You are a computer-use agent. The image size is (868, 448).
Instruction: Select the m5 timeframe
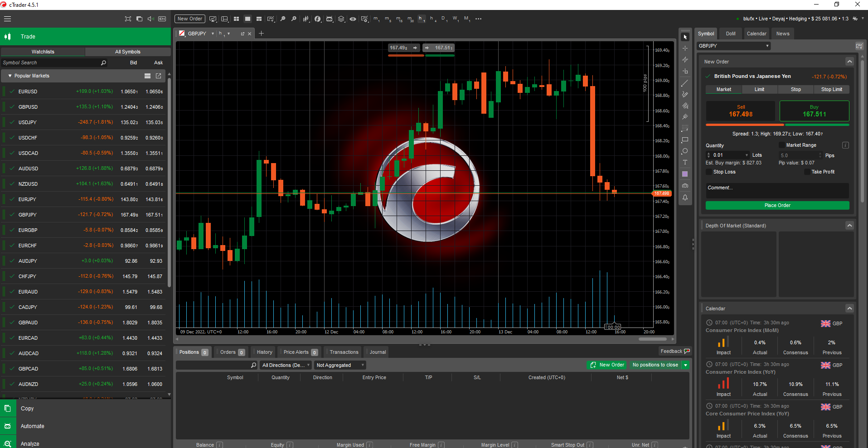tap(388, 19)
